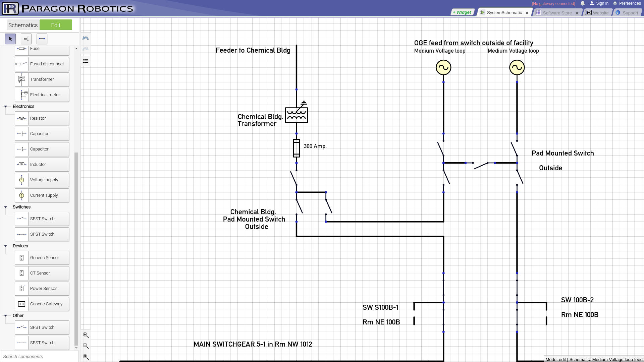Switch to Schematics mode
Screen dimensions: 644x362
click(23, 25)
